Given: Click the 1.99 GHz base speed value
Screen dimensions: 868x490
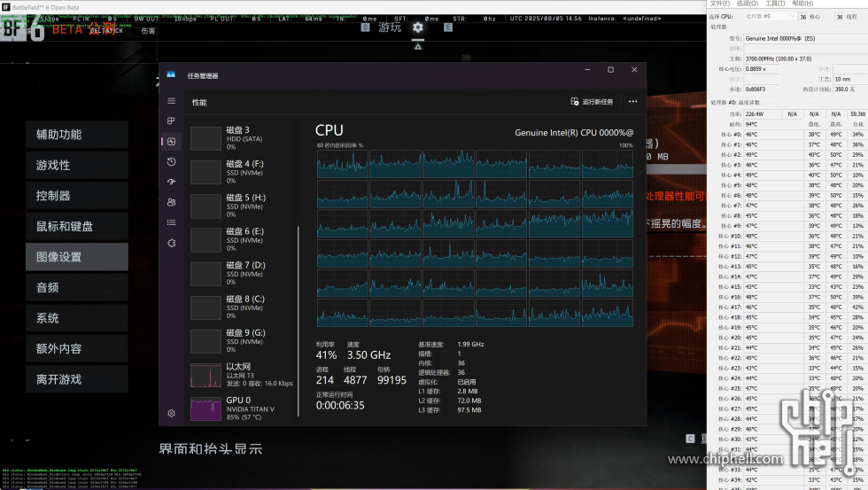Looking at the screenshot, I should click(x=470, y=345).
